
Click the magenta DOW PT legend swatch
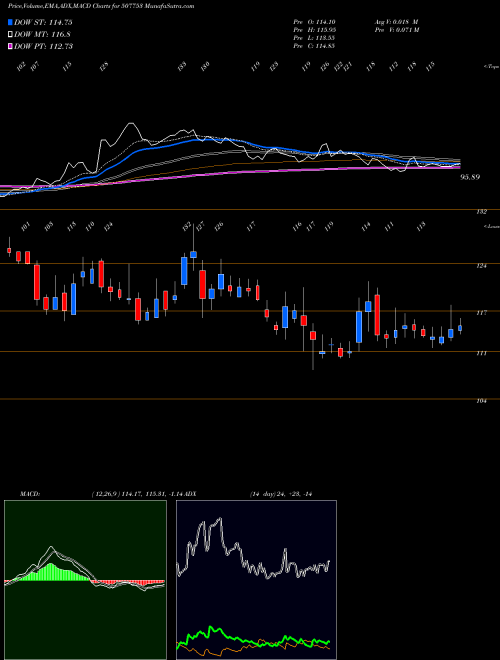click(10, 46)
